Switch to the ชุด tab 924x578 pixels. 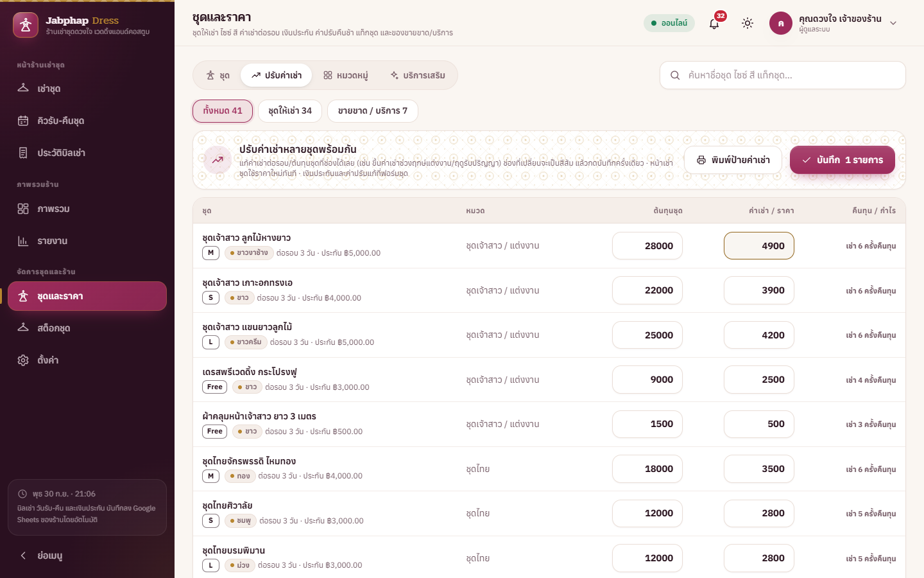218,75
